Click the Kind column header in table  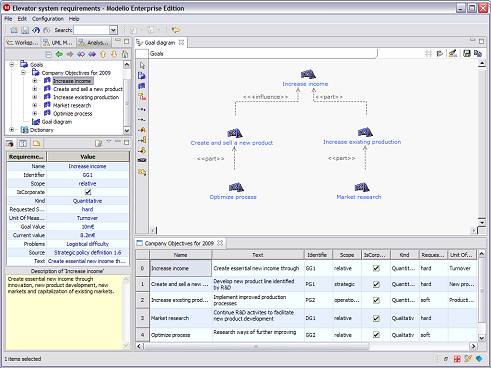pos(404,255)
